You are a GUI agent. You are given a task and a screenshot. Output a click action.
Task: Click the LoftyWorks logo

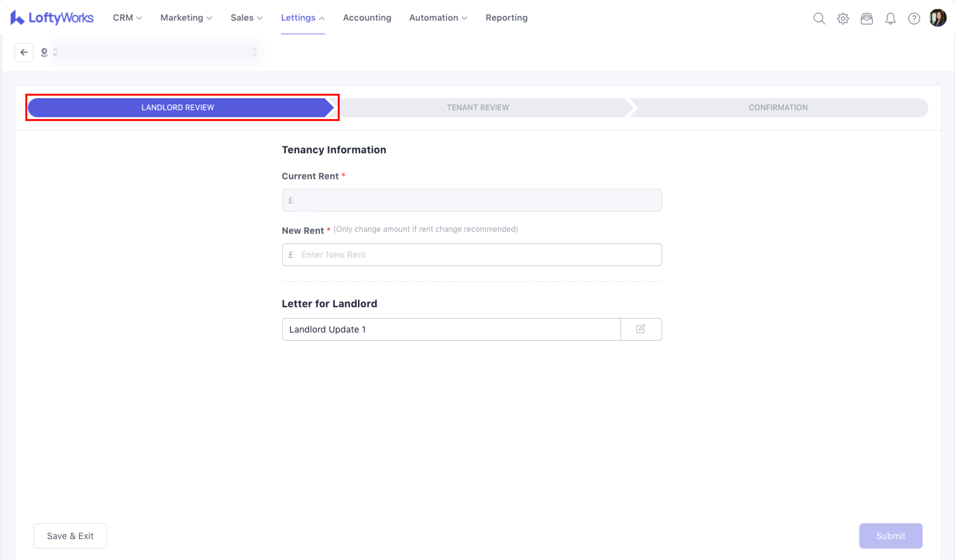pos(52,18)
